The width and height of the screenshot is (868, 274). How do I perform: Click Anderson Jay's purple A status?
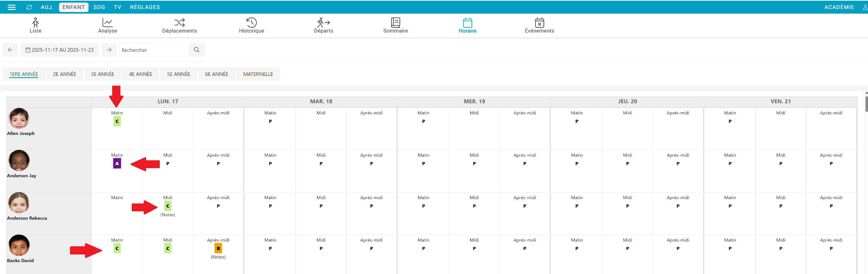pyautogui.click(x=117, y=164)
